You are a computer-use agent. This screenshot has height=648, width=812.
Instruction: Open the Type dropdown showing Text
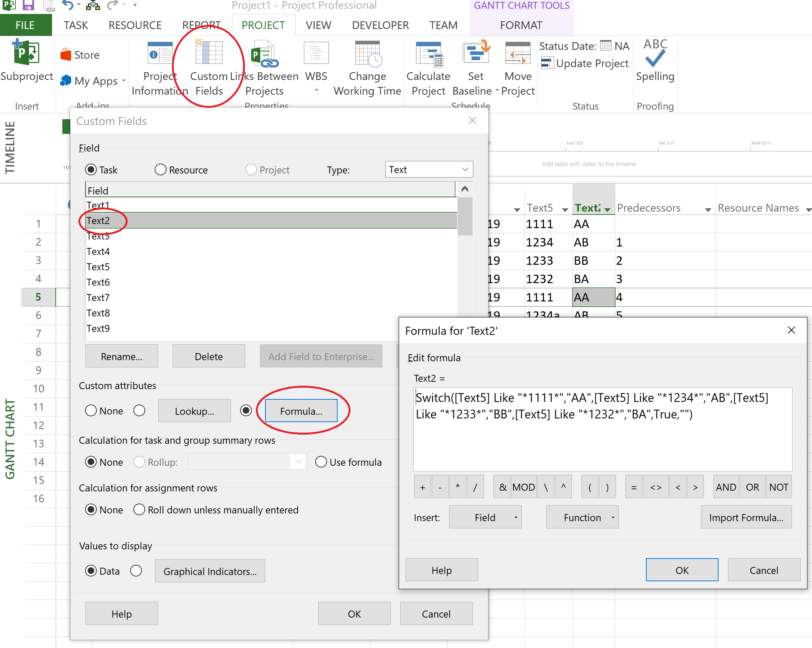(429, 170)
